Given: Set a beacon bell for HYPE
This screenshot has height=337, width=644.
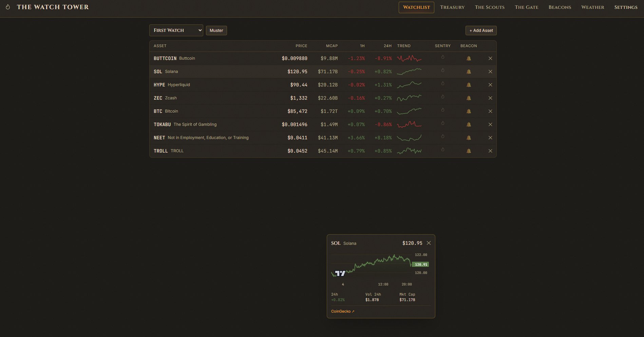Looking at the screenshot, I should 469,85.
